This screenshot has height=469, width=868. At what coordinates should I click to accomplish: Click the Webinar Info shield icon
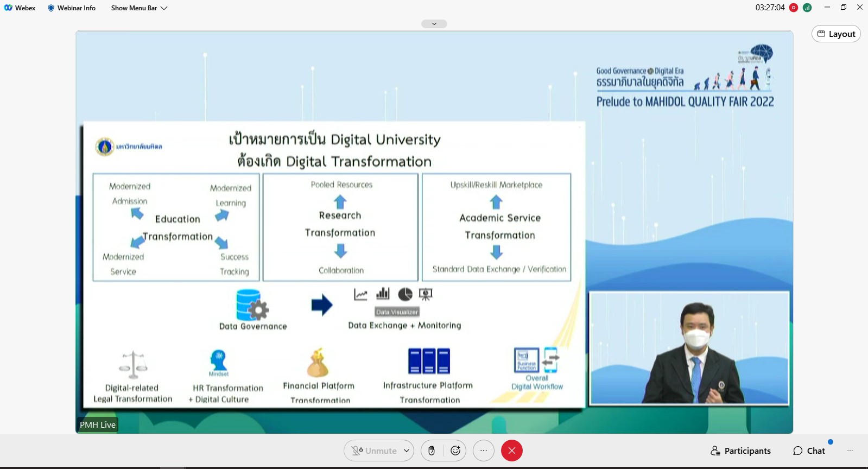pyautogui.click(x=51, y=8)
